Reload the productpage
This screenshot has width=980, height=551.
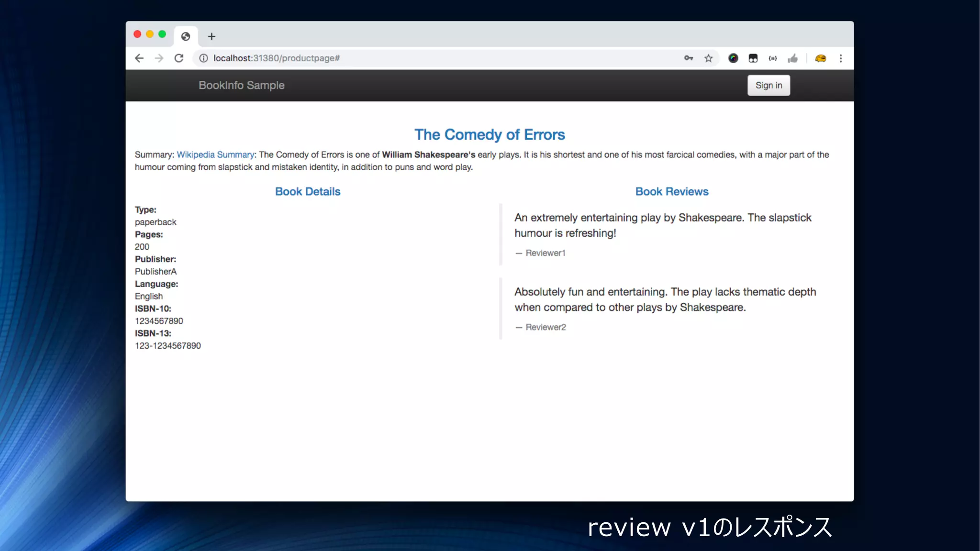(x=179, y=58)
